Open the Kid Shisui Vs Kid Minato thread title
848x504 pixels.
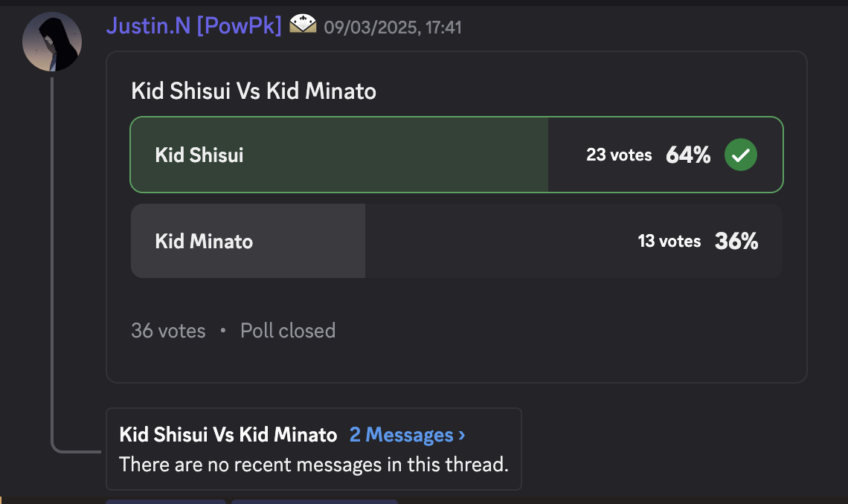coord(228,435)
